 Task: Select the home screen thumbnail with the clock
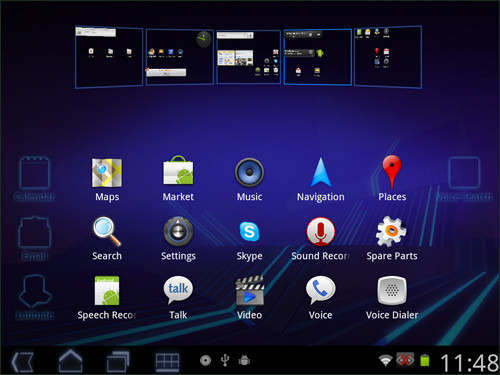point(180,57)
